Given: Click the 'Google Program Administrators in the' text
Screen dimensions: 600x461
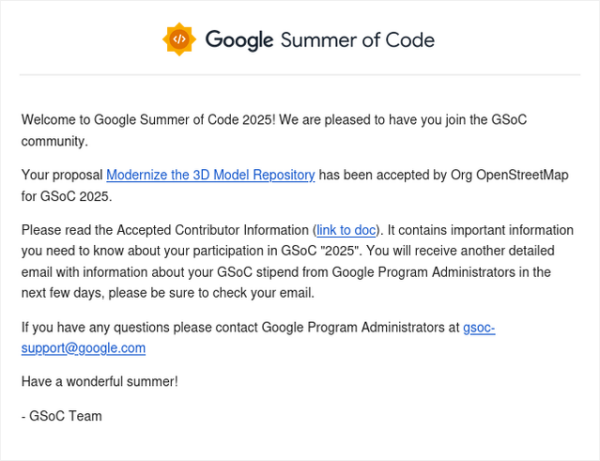Looking at the screenshot, I should tap(441, 272).
